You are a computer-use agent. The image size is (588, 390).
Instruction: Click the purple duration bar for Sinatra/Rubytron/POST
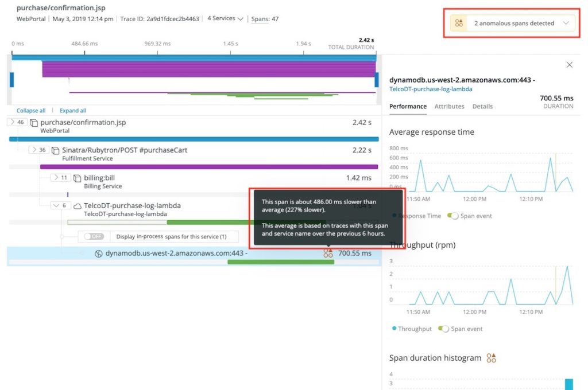tap(209, 167)
